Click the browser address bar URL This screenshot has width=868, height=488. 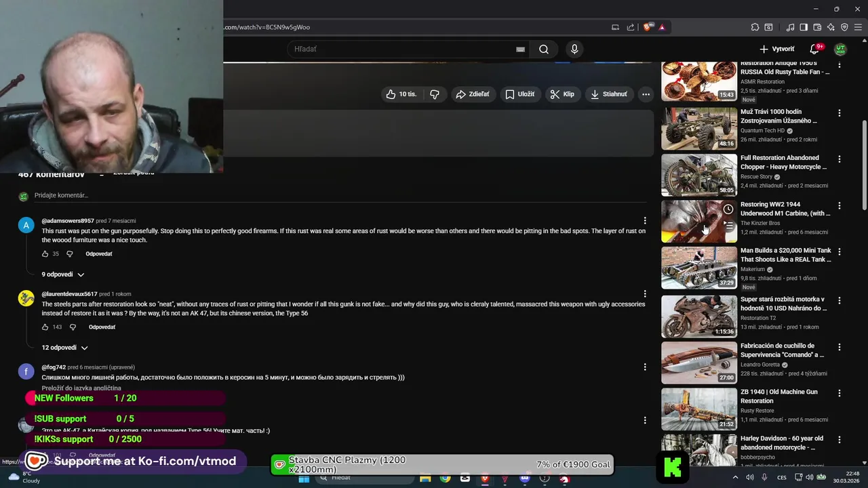pos(267,27)
